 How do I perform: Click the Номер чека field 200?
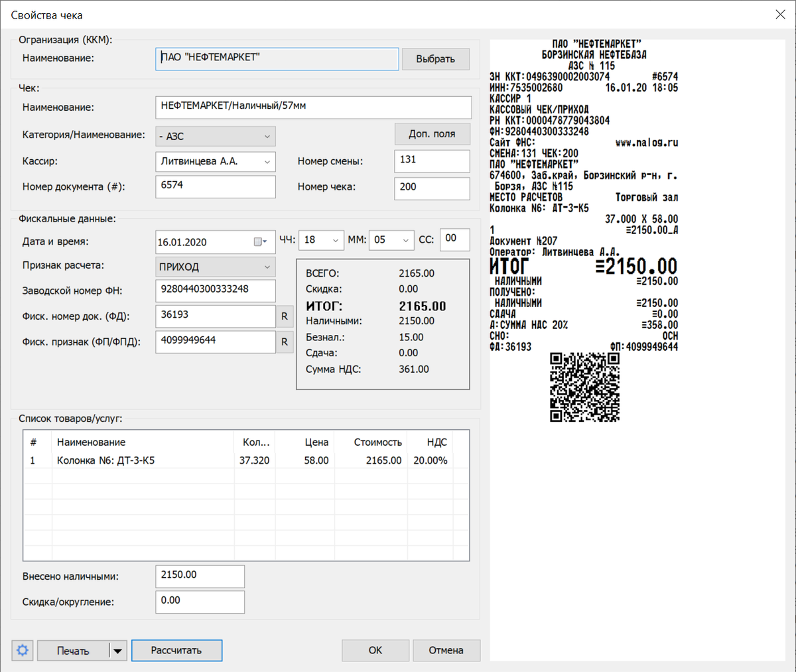432,188
